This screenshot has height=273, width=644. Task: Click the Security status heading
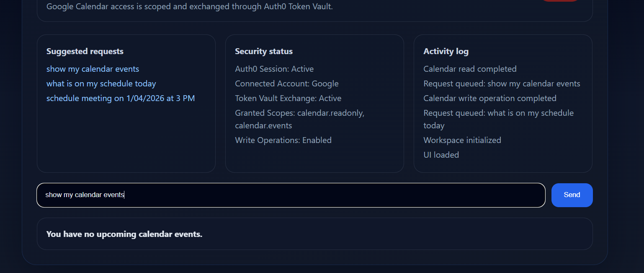pos(264,51)
